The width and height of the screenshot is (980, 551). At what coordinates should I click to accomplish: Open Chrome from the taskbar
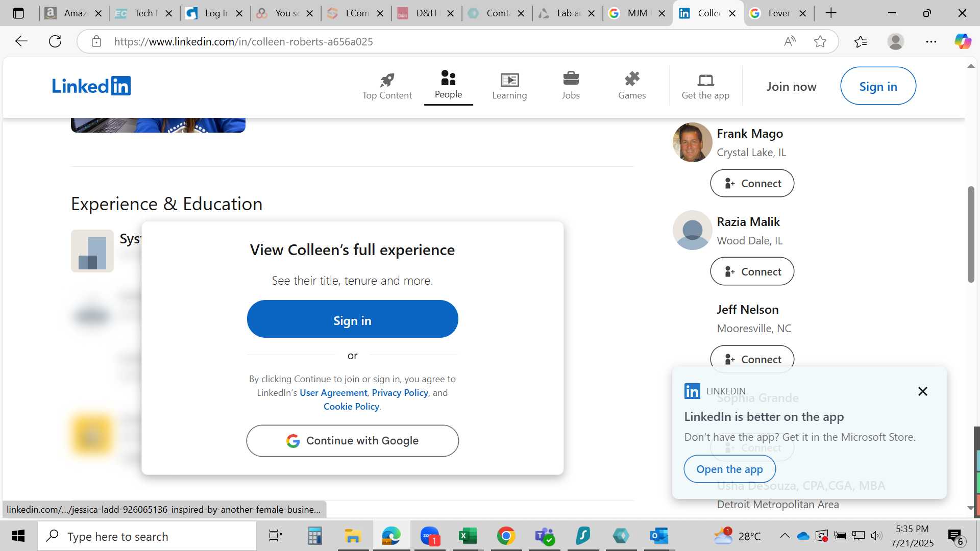point(506,536)
